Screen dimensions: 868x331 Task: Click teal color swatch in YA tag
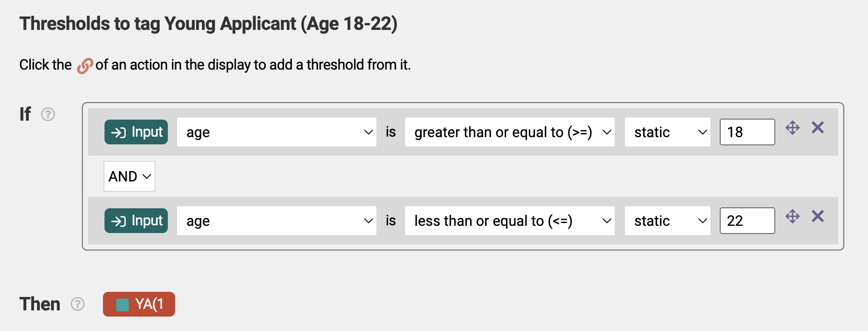[123, 305]
